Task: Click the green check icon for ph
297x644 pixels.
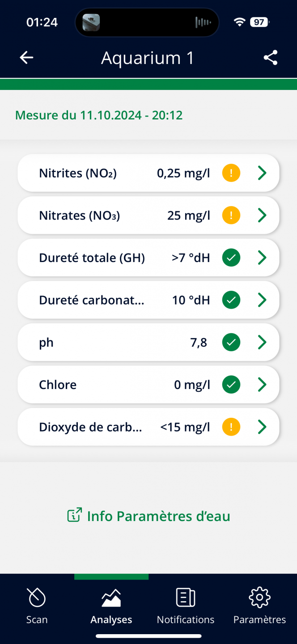Action: pyautogui.click(x=231, y=343)
